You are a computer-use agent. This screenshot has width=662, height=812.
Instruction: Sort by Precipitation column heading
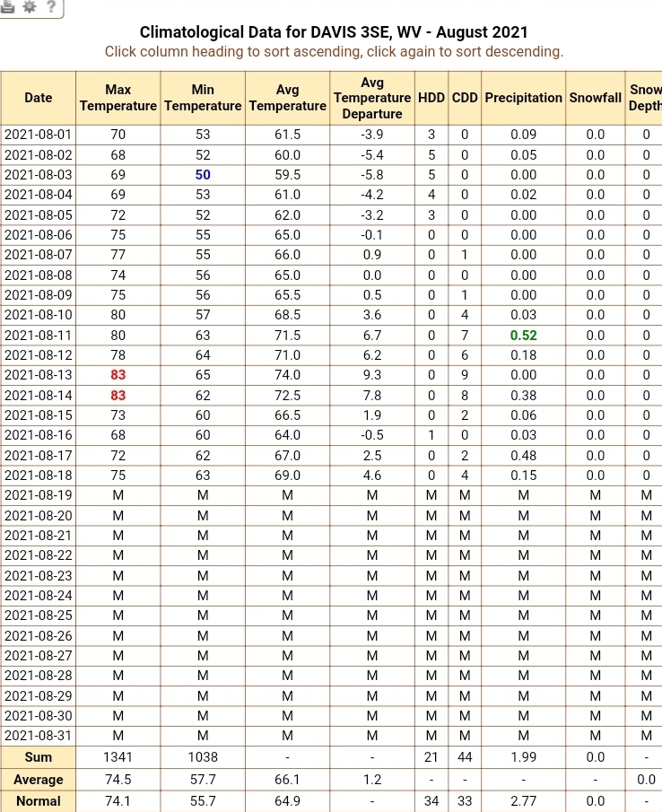click(523, 98)
